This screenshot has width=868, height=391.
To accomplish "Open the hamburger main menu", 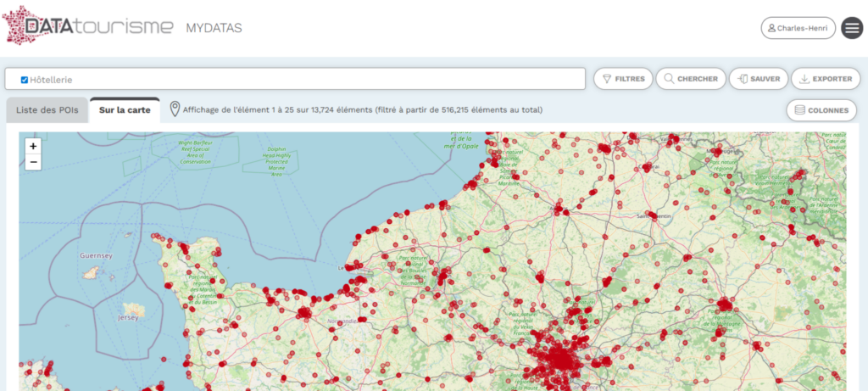I will pos(851,28).
